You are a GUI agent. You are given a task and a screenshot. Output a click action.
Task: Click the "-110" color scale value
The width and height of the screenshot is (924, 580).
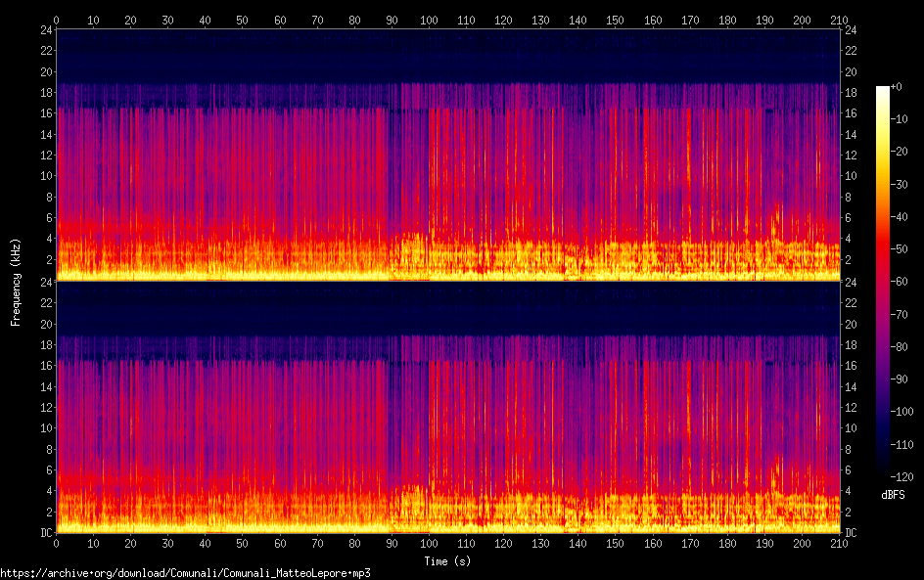[902, 445]
